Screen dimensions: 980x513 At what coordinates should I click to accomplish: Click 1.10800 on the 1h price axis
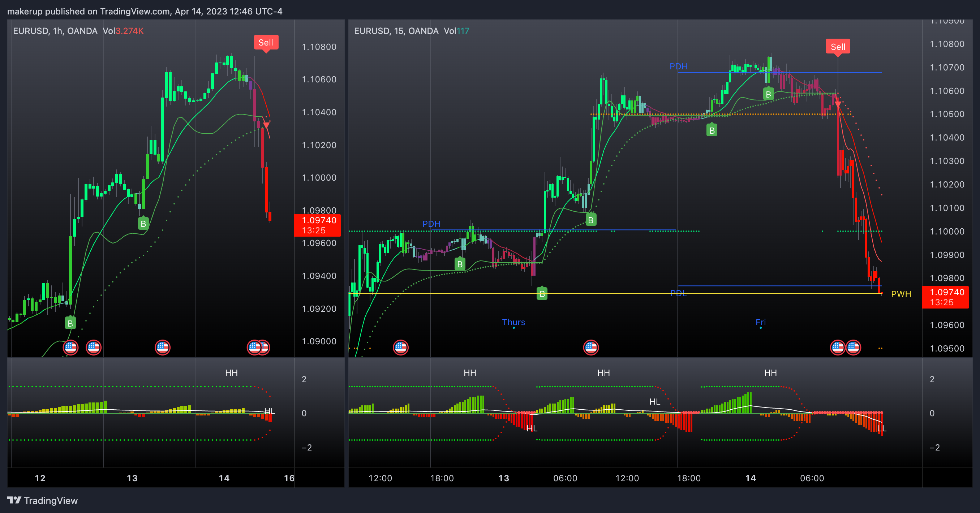319,47
